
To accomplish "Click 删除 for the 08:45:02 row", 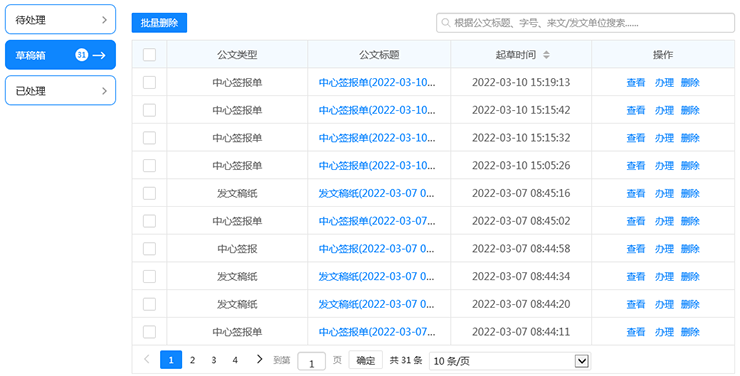I will click(x=690, y=221).
